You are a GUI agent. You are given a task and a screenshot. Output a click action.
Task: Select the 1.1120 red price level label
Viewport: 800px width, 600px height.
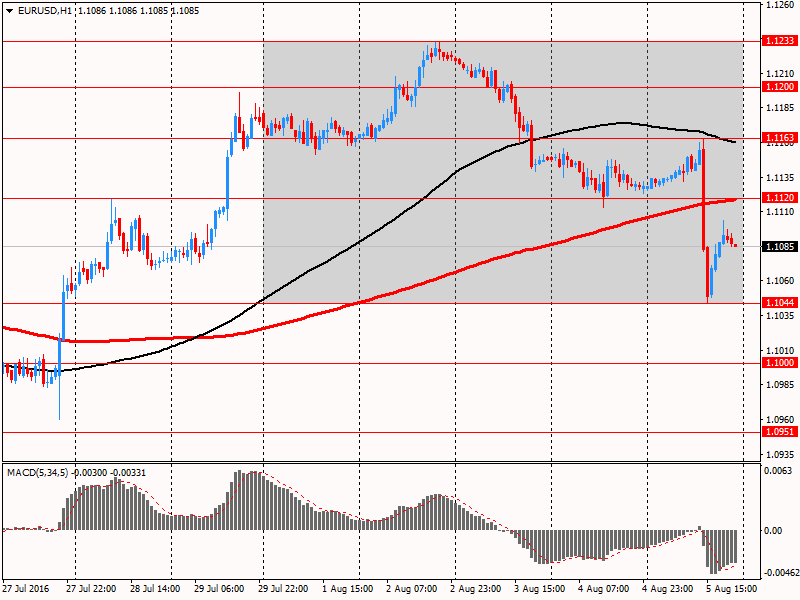coord(780,197)
